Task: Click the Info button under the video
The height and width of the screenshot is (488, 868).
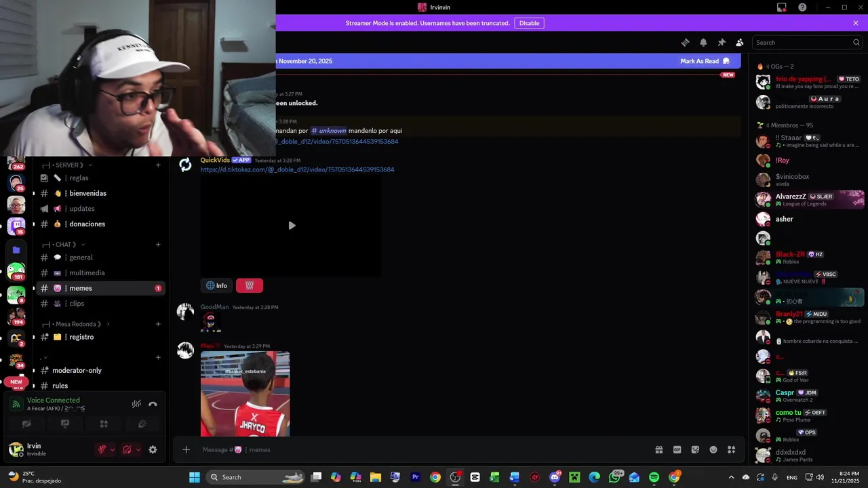Action: point(216,285)
